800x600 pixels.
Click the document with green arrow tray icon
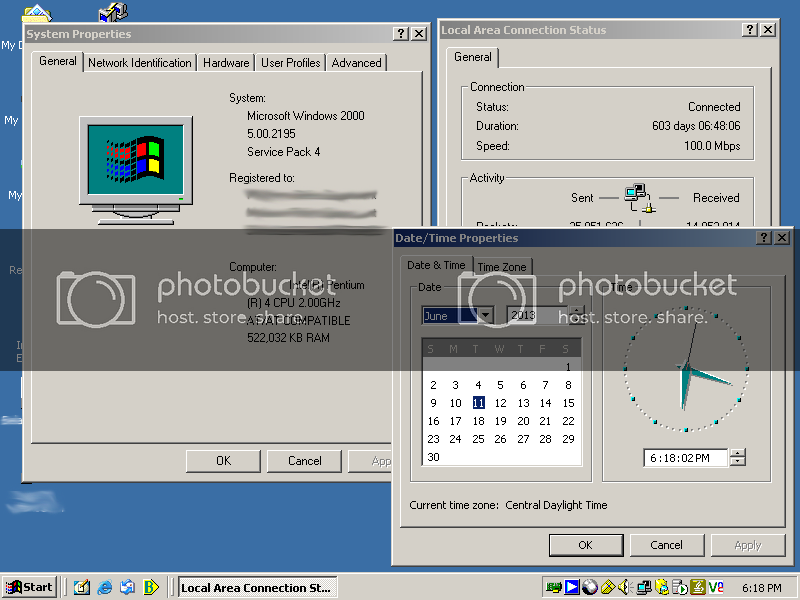[x=680, y=588]
